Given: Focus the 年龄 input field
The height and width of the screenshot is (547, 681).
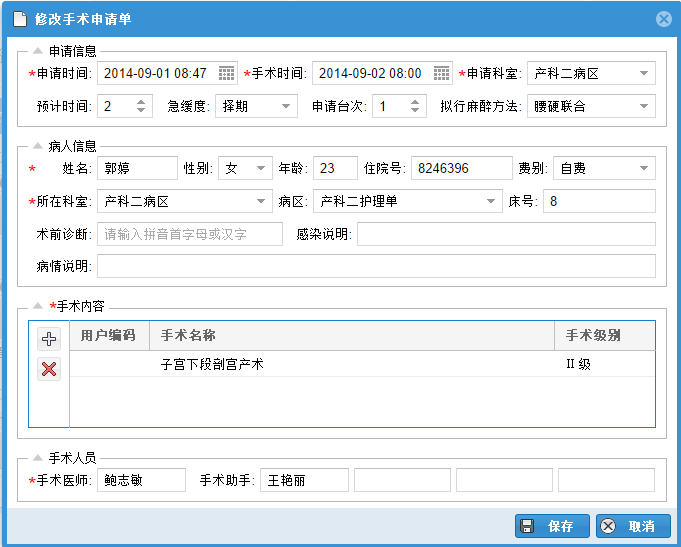Looking at the screenshot, I should (x=335, y=168).
